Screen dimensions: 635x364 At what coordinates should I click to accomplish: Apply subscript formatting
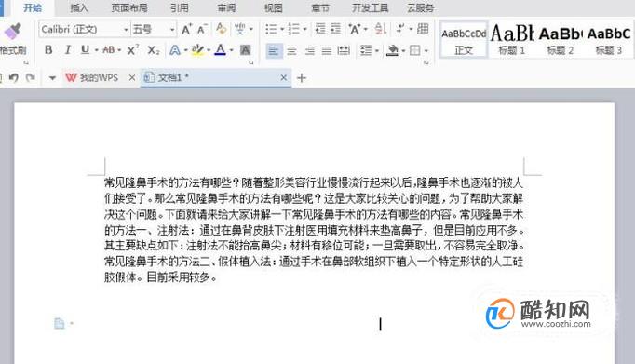153,50
